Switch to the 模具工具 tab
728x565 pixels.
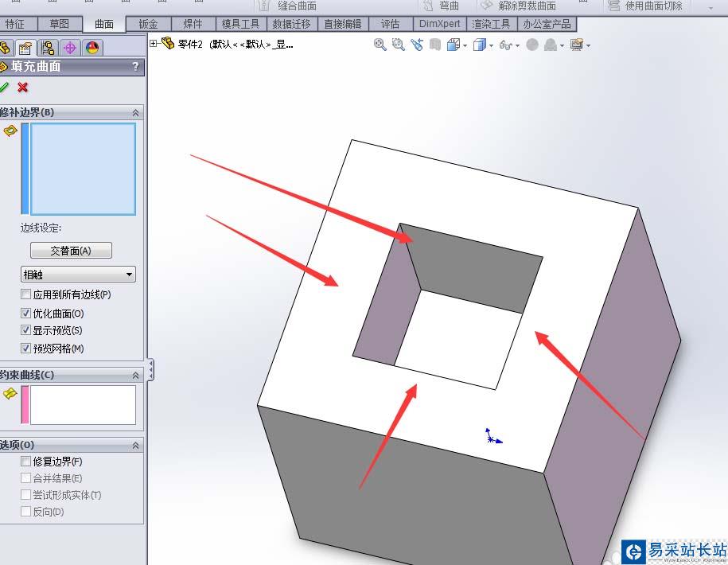point(240,24)
